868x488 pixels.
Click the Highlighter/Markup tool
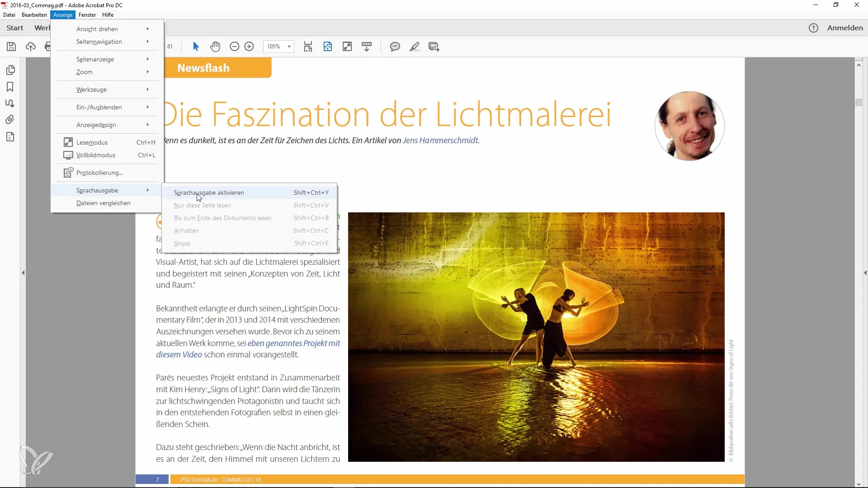(415, 46)
